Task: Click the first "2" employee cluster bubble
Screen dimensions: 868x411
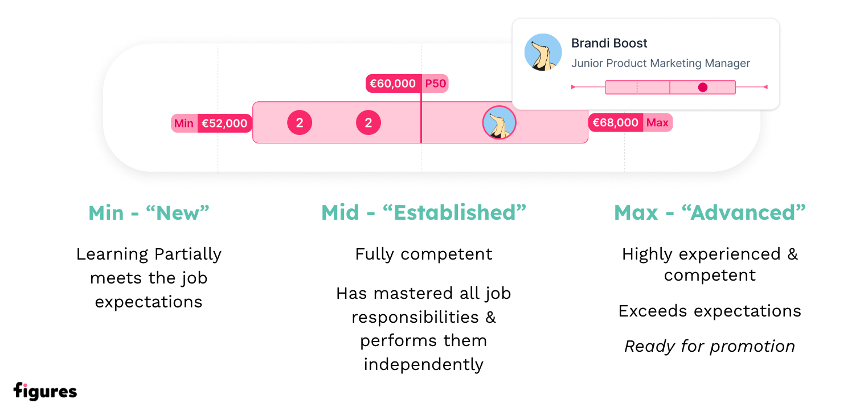Action: tap(300, 122)
